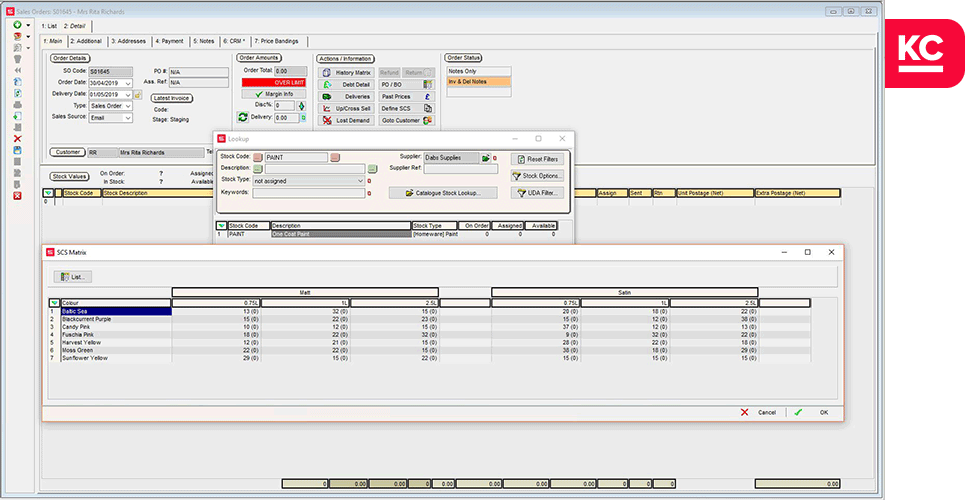Viewport: 965px width, 500px height.
Task: Click the Past Prices button
Action: [x=406, y=97]
